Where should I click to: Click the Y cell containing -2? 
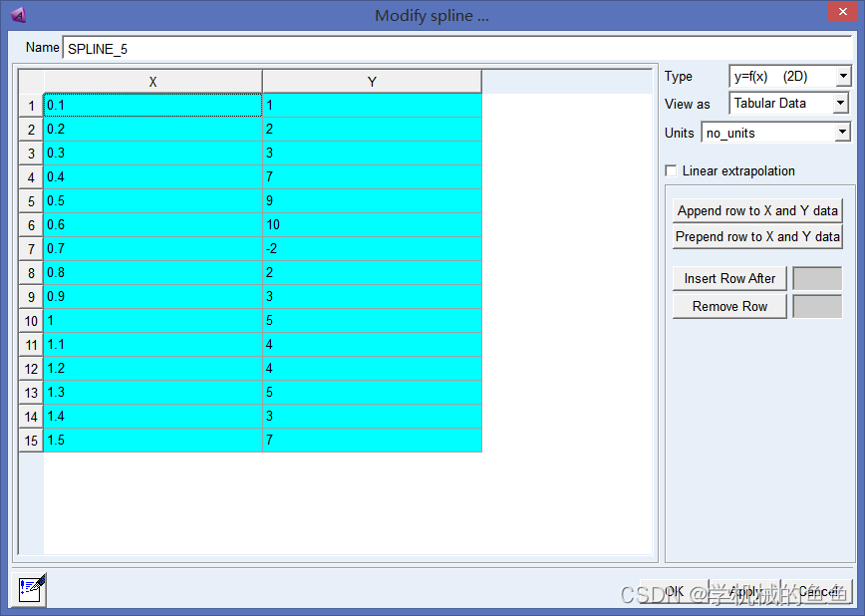[372, 249]
